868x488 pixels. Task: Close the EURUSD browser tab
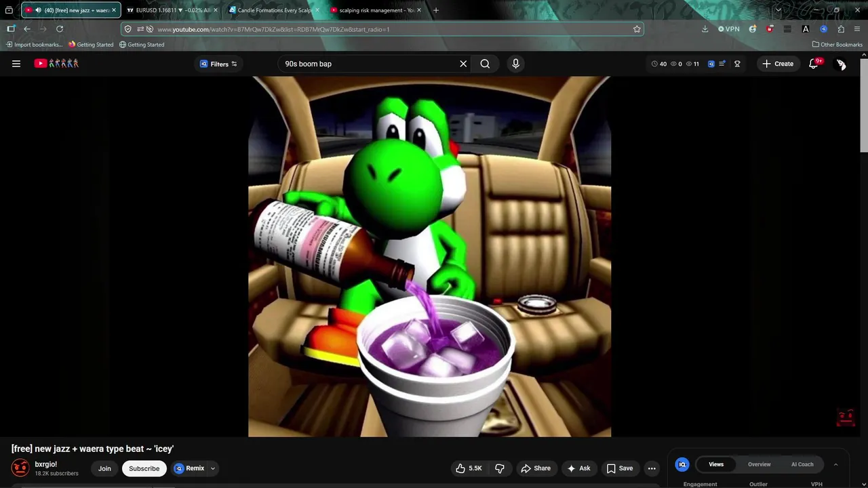coord(216,10)
